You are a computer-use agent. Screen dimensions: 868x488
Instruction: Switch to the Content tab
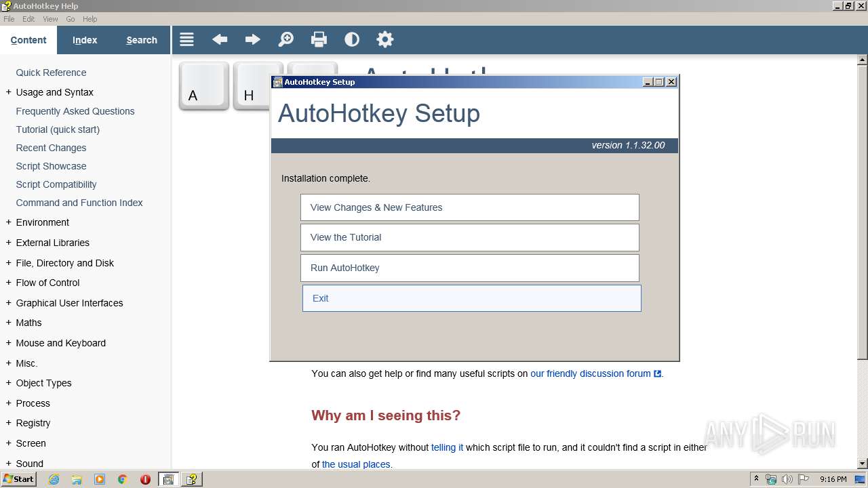28,40
